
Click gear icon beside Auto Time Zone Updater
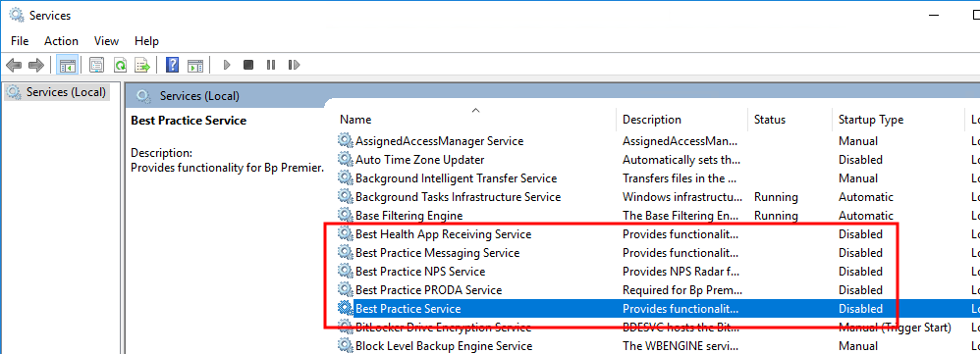(345, 160)
